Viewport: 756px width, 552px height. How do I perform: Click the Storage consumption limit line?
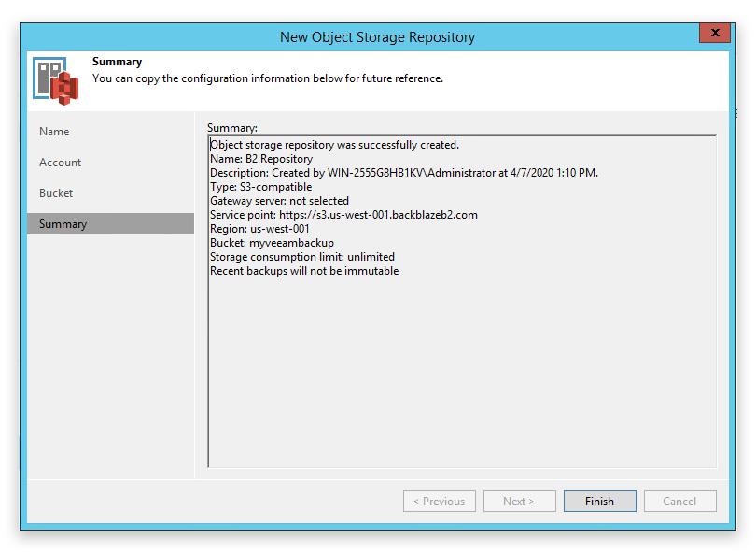click(x=302, y=257)
